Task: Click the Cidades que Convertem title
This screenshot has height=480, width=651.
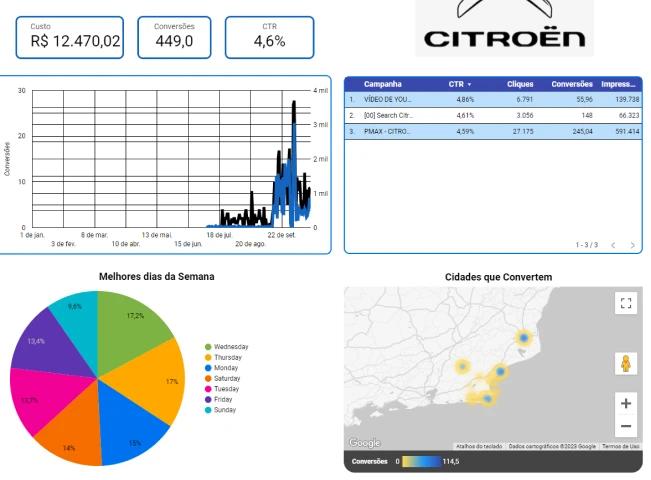Action: coord(498,277)
